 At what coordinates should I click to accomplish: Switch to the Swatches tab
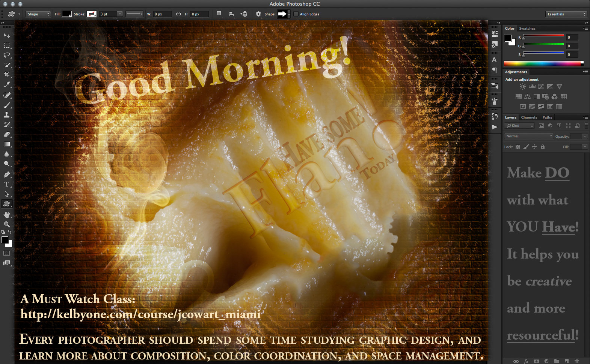point(527,29)
